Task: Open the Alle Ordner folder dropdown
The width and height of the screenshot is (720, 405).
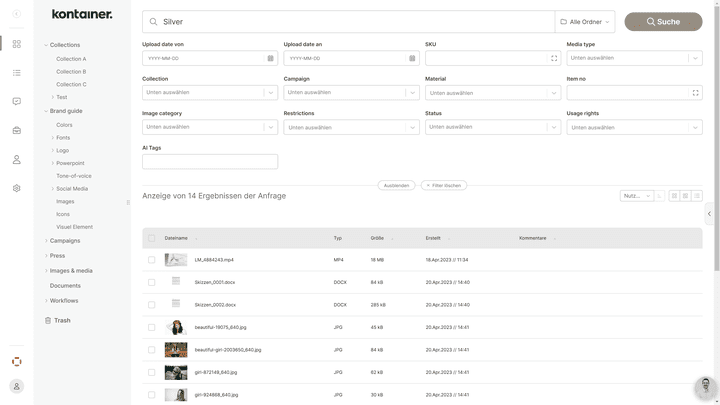Action: coord(585,21)
